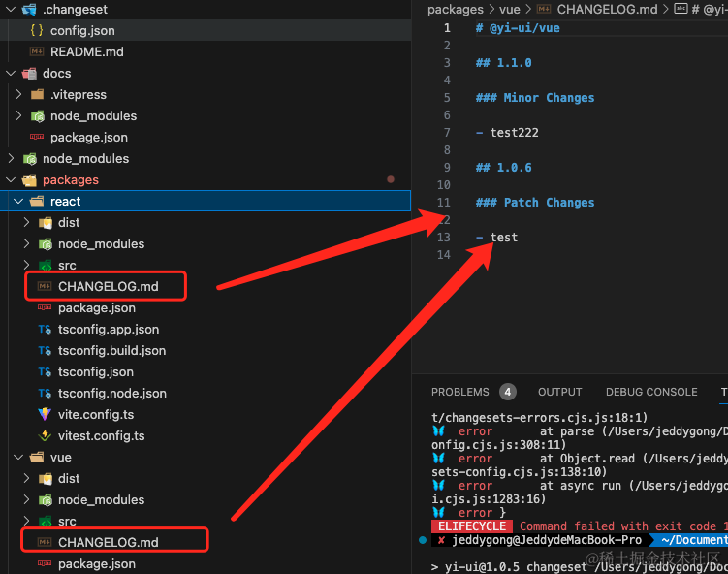Expand dist chevron under react

tap(26, 222)
